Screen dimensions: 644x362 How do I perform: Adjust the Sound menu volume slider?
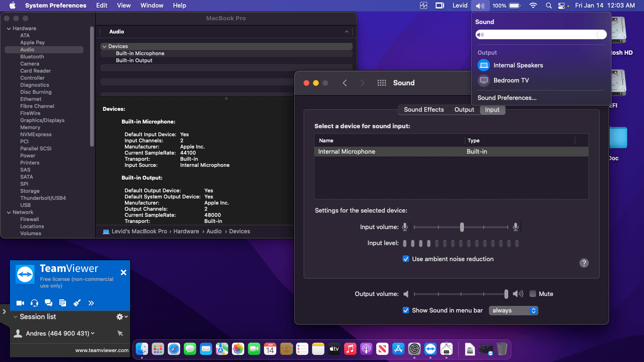[541, 35]
